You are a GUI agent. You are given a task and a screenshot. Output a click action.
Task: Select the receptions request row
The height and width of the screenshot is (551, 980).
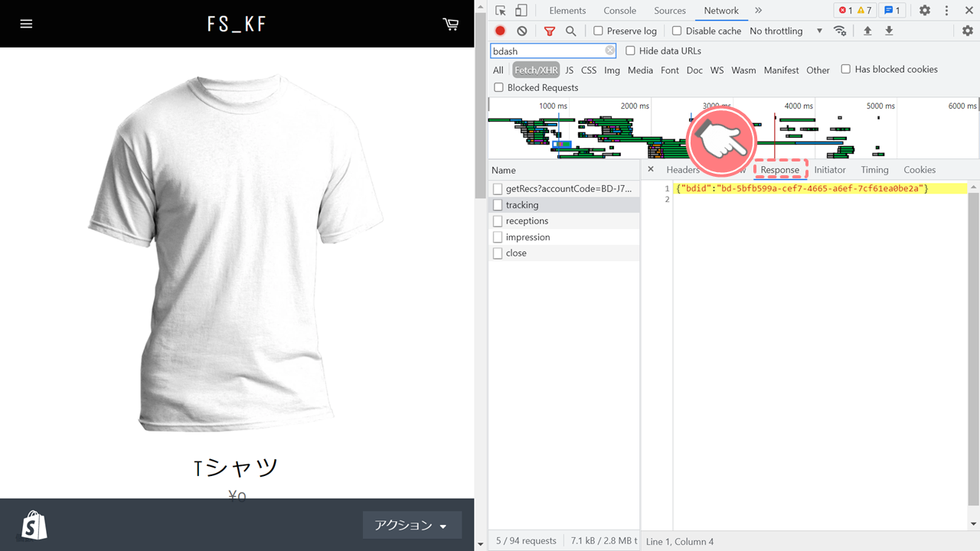[563, 220]
